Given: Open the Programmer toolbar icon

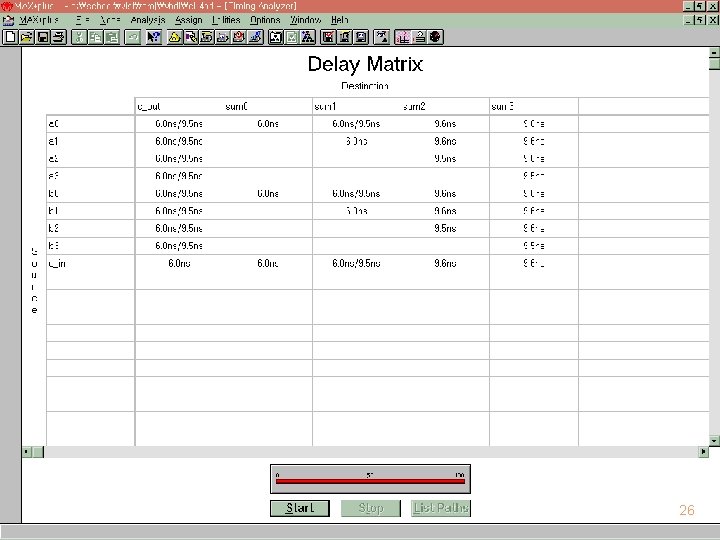Looking at the screenshot, I should point(255,37).
